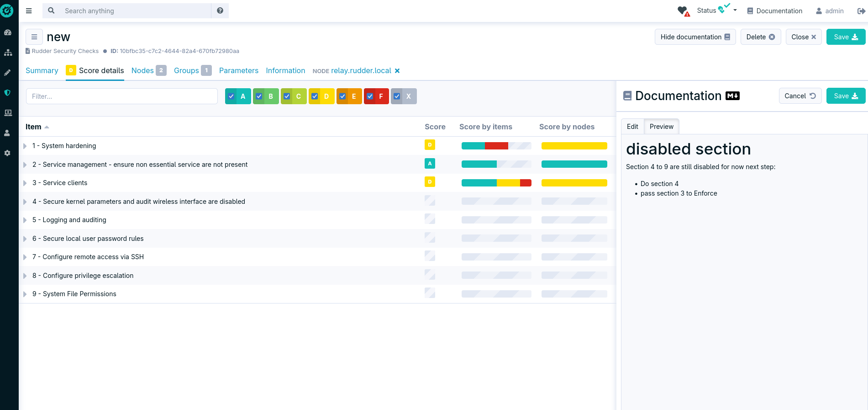
Task: Switch to the documentation Edit tab
Action: [632, 127]
